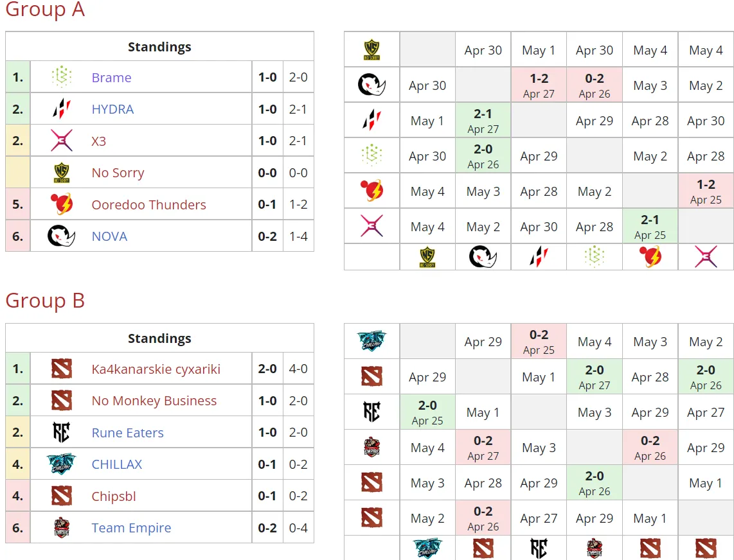Click the Group B heading
This screenshot has width=734, height=560.
pyautogui.click(x=45, y=301)
